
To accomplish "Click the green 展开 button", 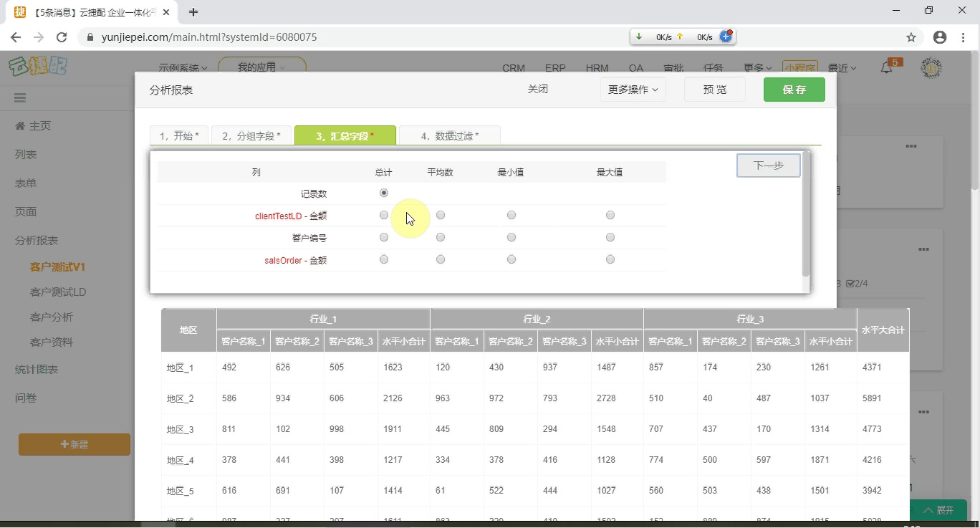I will (938, 510).
